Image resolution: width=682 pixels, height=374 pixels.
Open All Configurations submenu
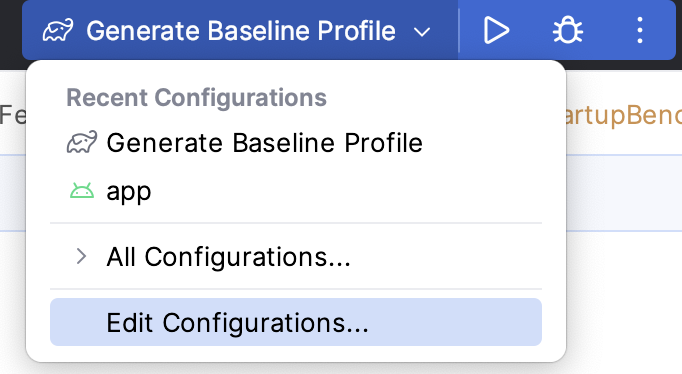296,256
